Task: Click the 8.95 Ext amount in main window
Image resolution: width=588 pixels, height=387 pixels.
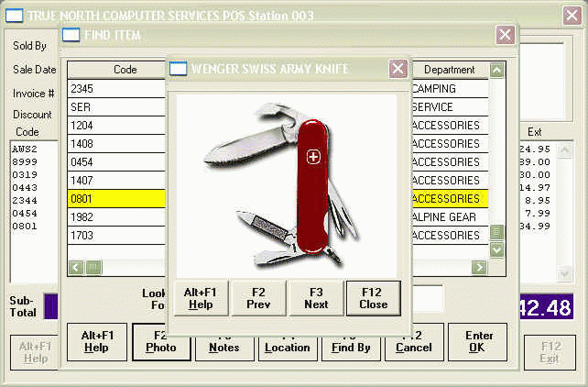Action: [x=538, y=200]
